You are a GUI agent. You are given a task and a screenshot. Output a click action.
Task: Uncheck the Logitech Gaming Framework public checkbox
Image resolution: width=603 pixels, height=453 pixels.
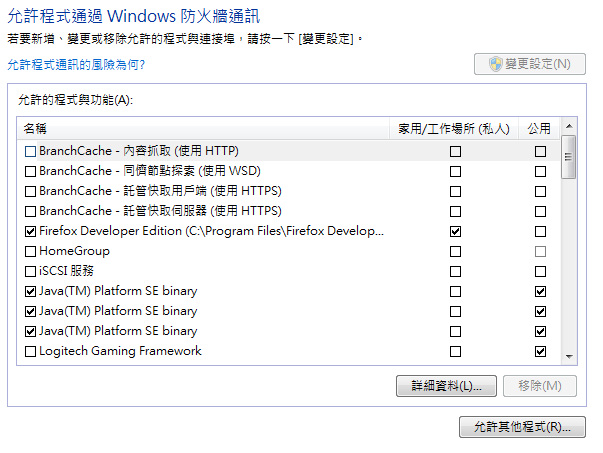point(540,351)
